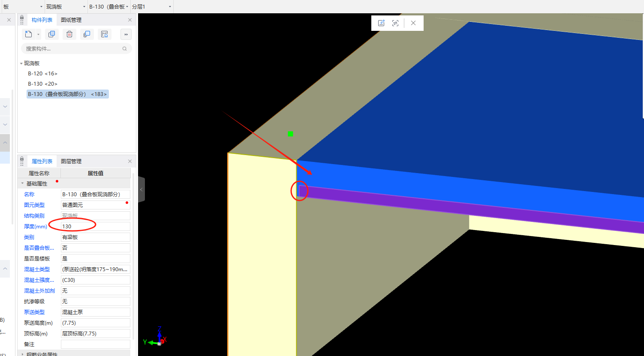The height and width of the screenshot is (356, 644).
Task: Expand more toolbar tools with double-arrow button
Action: click(126, 34)
